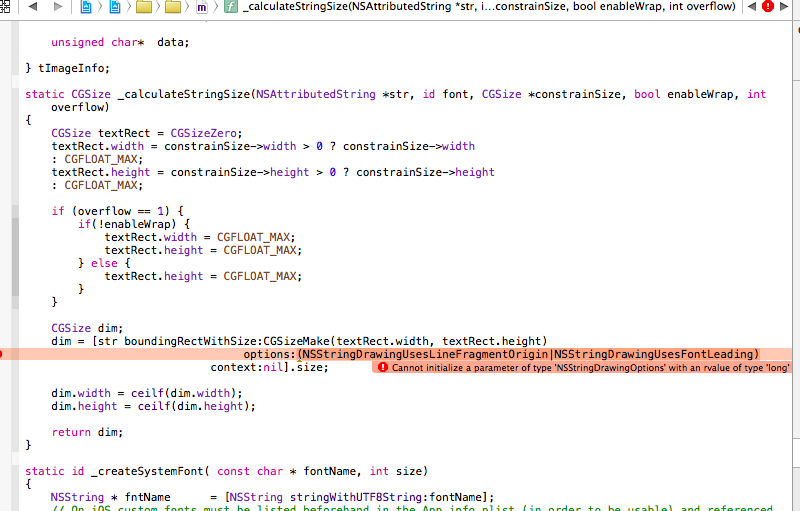Click 'NSAttributedString' in the function signature
Screen dimensions: 800x511
point(315,94)
